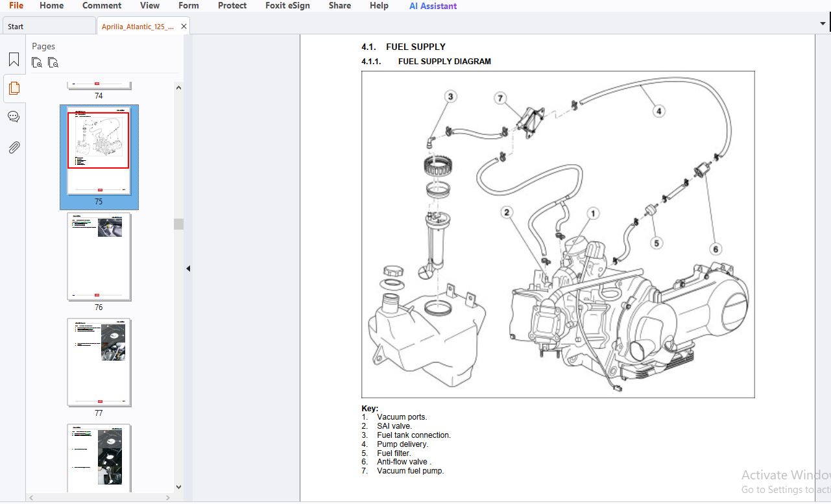Open the tab list dropdown arrow
The height and width of the screenshot is (504, 831).
(x=823, y=23)
